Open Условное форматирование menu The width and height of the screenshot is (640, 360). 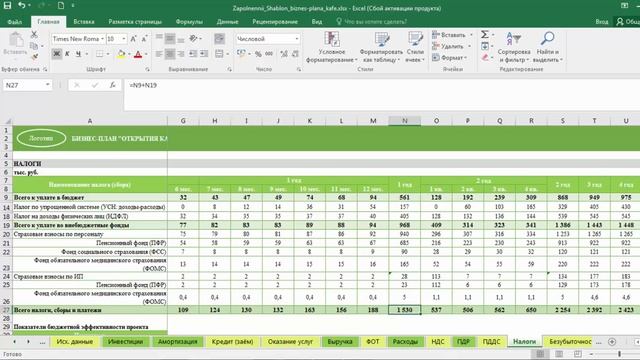pos(331,47)
